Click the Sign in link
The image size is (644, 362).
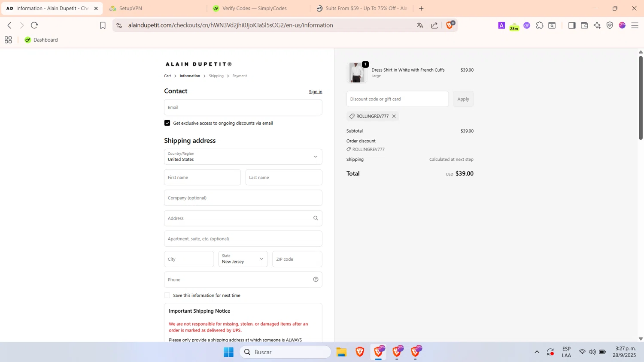click(316, 92)
